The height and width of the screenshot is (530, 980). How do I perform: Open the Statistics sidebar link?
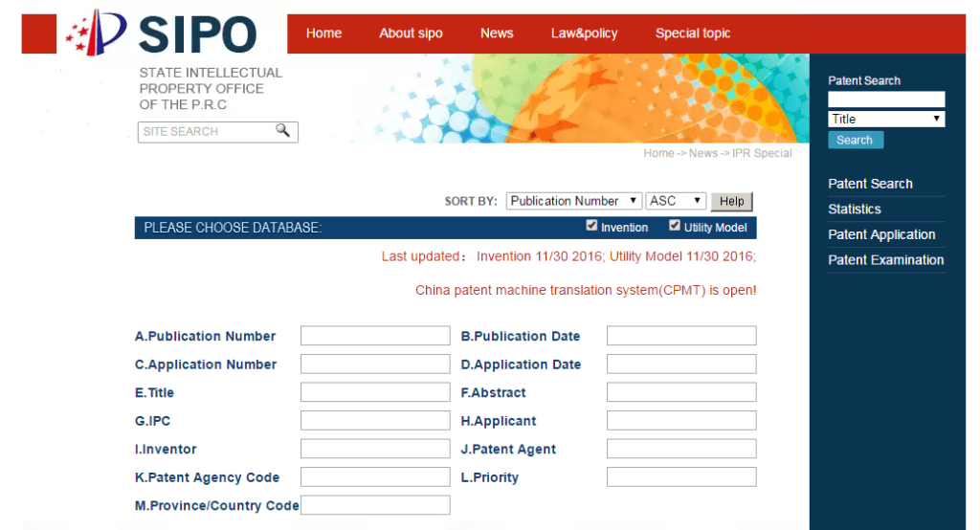coord(855,210)
